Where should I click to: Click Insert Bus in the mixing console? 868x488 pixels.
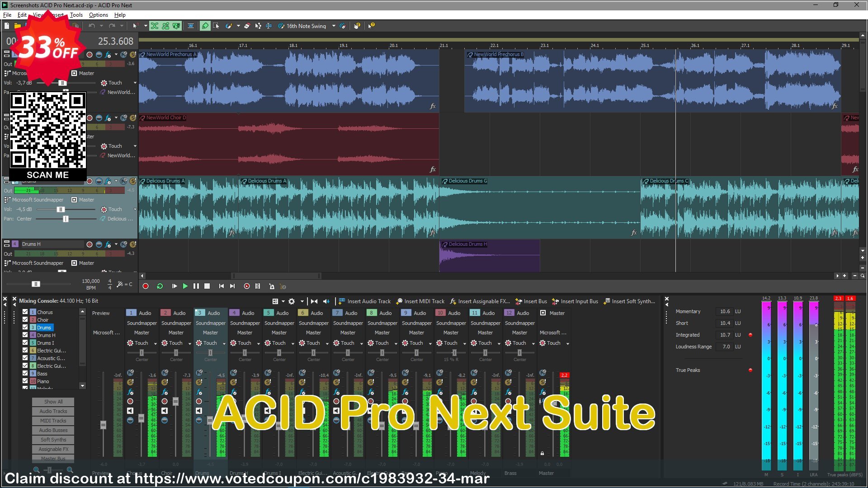(531, 301)
